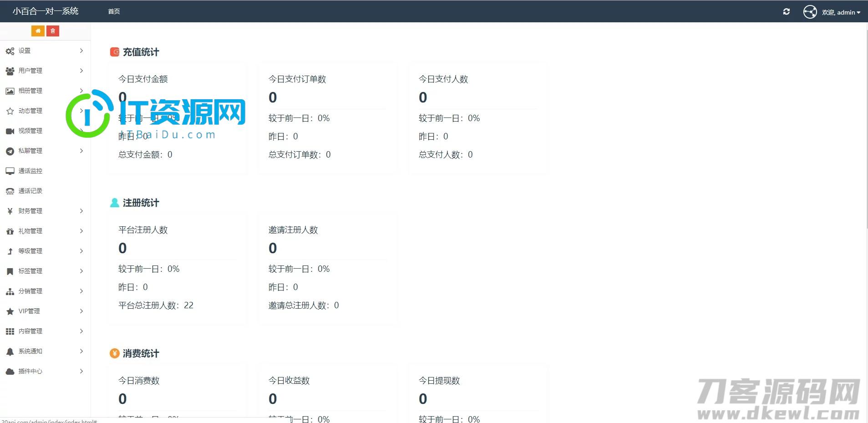This screenshot has height=423, width=868.
Task: Open the 欢迎, admin user dropdown
Action: tap(841, 12)
